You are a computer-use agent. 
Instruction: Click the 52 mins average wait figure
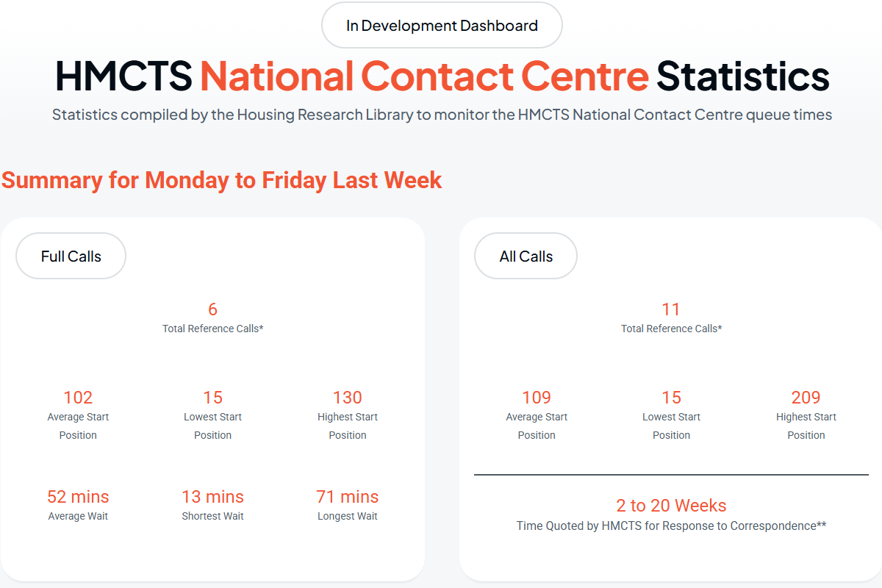pyautogui.click(x=78, y=497)
